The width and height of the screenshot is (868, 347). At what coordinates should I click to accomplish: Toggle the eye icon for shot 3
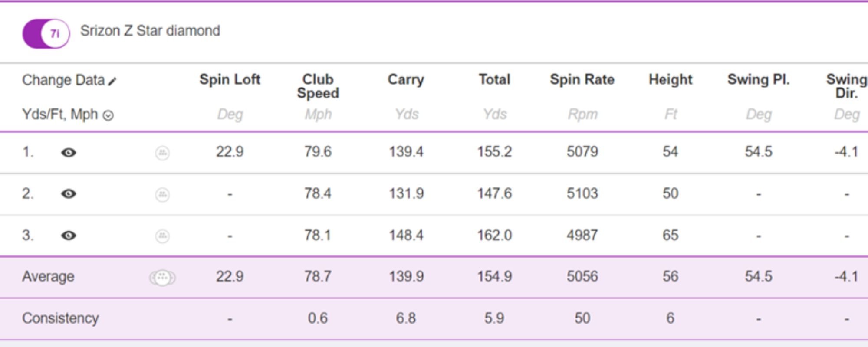[69, 235]
